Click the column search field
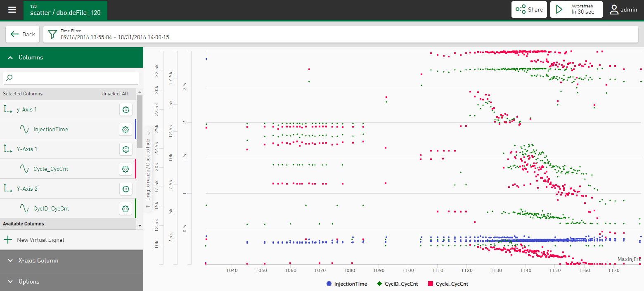This screenshot has width=644, height=291. point(71,78)
